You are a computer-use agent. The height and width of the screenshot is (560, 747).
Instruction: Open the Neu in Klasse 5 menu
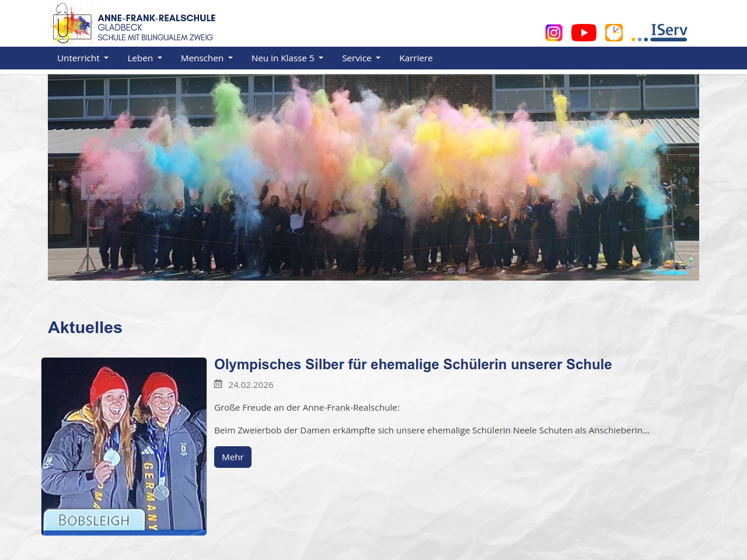coord(287,58)
